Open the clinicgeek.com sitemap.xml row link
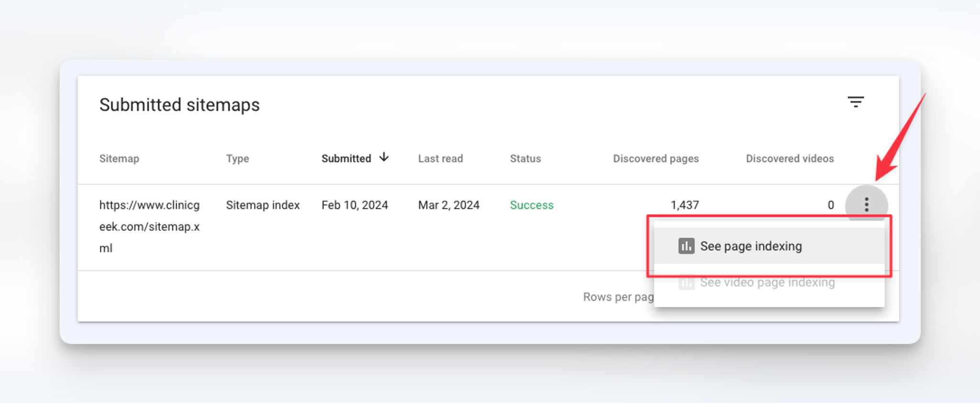 tap(149, 227)
